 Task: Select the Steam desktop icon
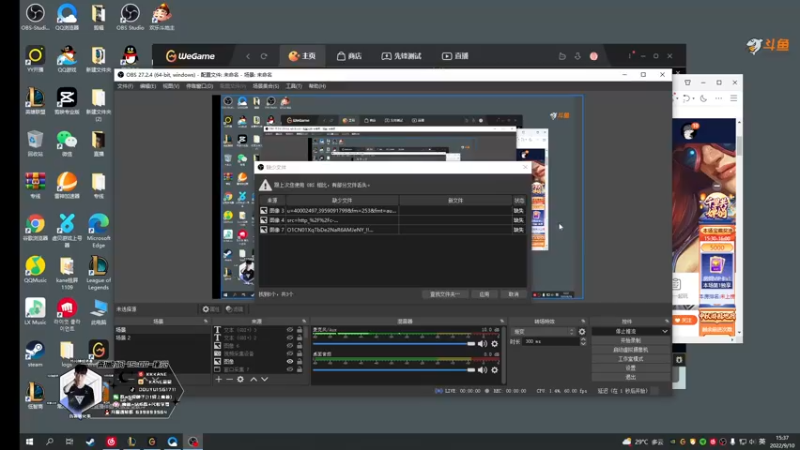35,354
